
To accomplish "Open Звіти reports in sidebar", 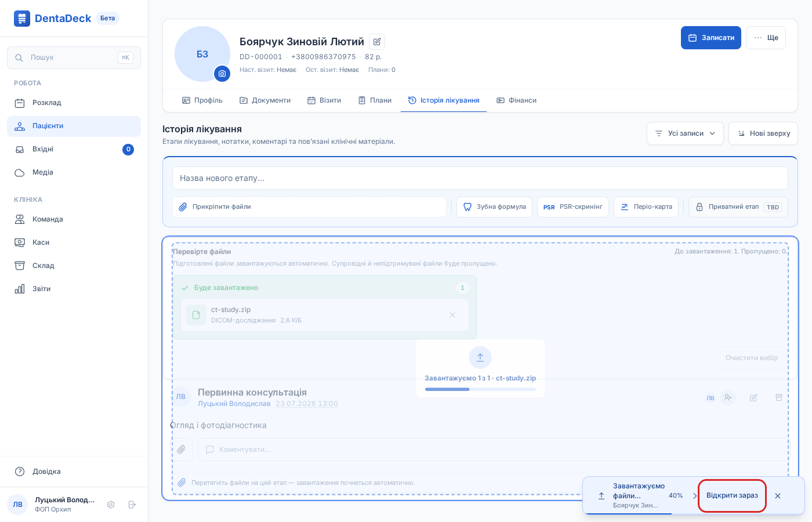I will [74, 289].
